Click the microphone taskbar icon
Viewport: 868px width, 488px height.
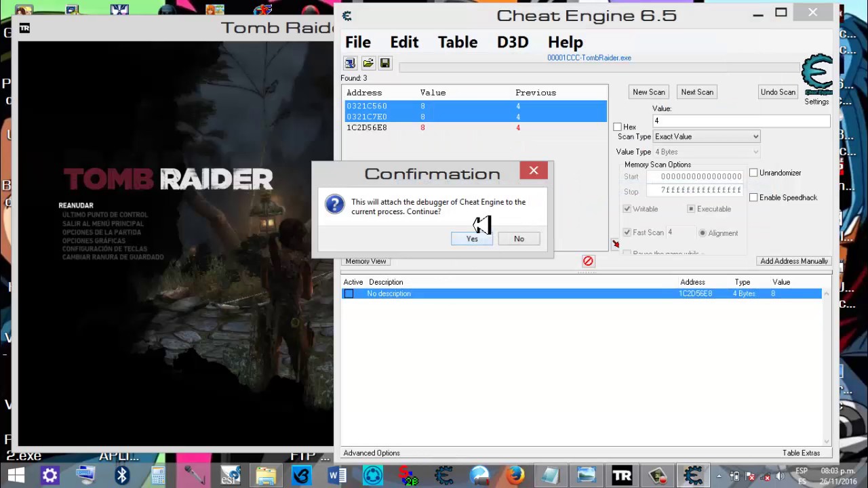click(x=194, y=475)
